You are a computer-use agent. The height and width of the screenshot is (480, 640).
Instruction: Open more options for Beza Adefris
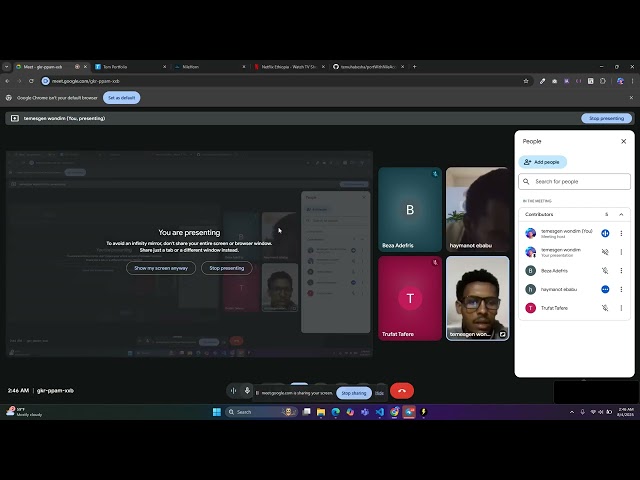click(x=621, y=271)
